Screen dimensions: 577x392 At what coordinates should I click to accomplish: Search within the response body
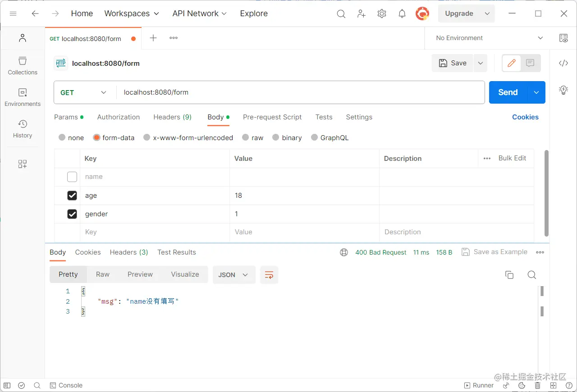pyautogui.click(x=532, y=275)
